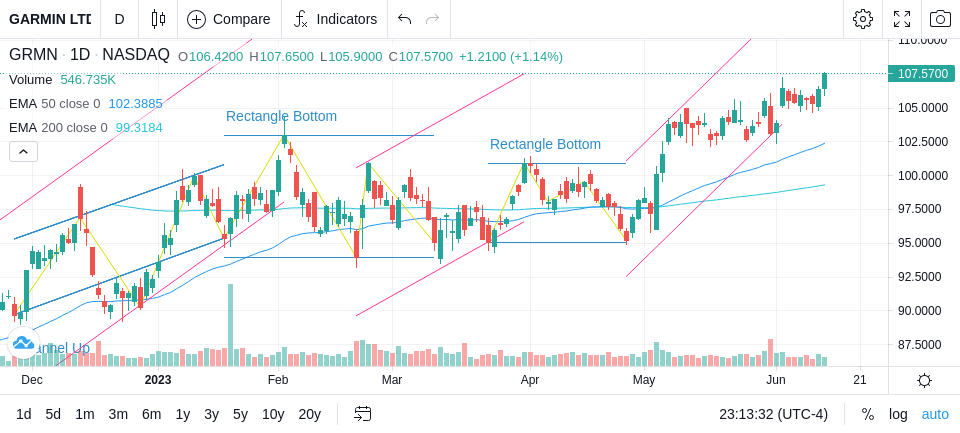Click the EMA 200 close 0 legend

coord(58,128)
